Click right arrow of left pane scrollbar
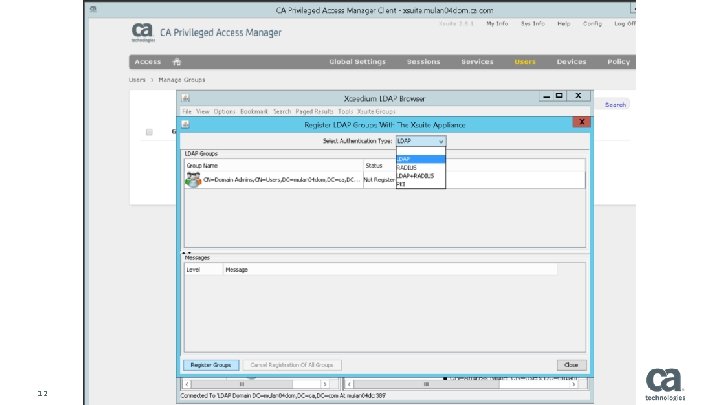The width and height of the screenshot is (720, 405). coord(325,384)
